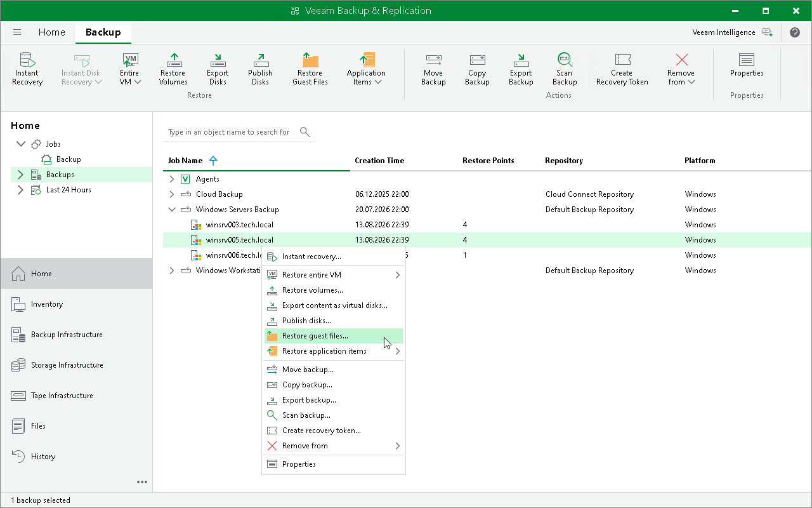Click Veeam Intelligence button
The height and width of the screenshot is (508, 812).
733,32
